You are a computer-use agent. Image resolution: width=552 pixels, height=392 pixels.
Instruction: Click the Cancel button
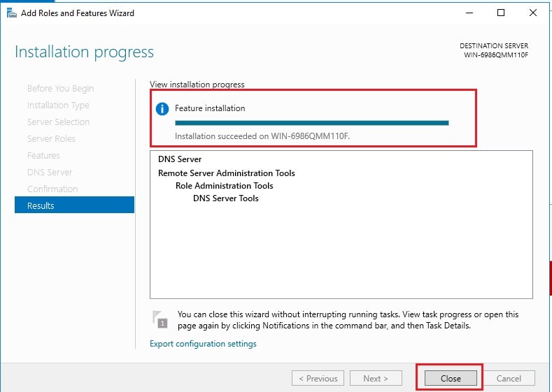509,378
